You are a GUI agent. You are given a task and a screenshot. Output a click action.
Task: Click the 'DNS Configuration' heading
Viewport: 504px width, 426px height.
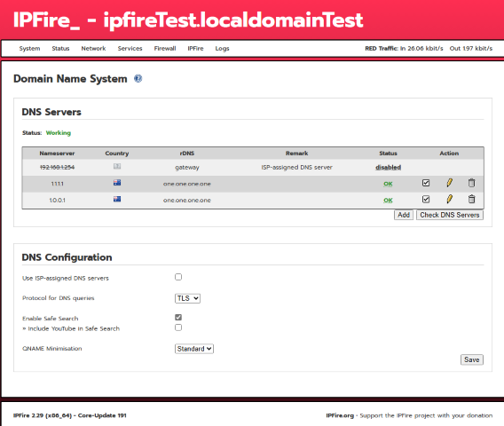click(x=67, y=257)
